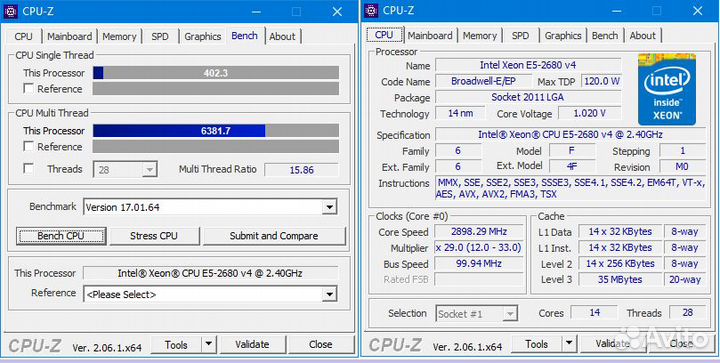Click the processor Name field Xeon E5-2680 v4
Image resolution: width=720 pixels, height=363 pixels.
click(x=528, y=65)
